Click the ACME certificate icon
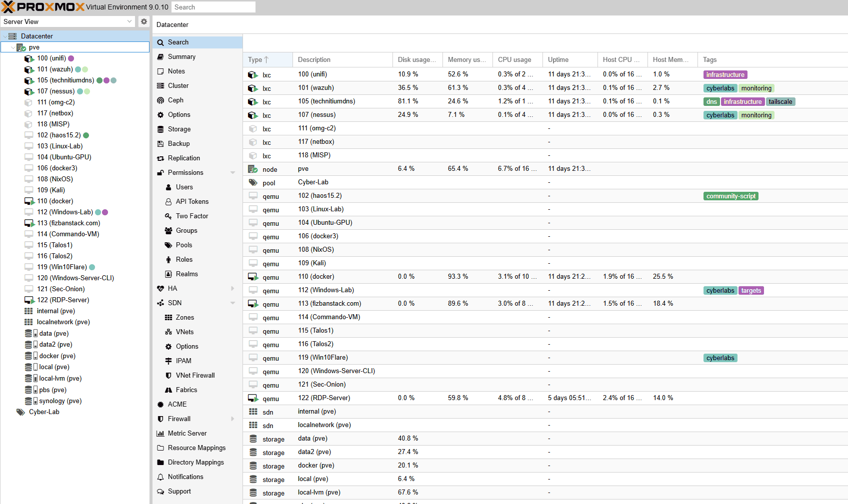Viewport: 848px width, 504px height. [x=160, y=405]
